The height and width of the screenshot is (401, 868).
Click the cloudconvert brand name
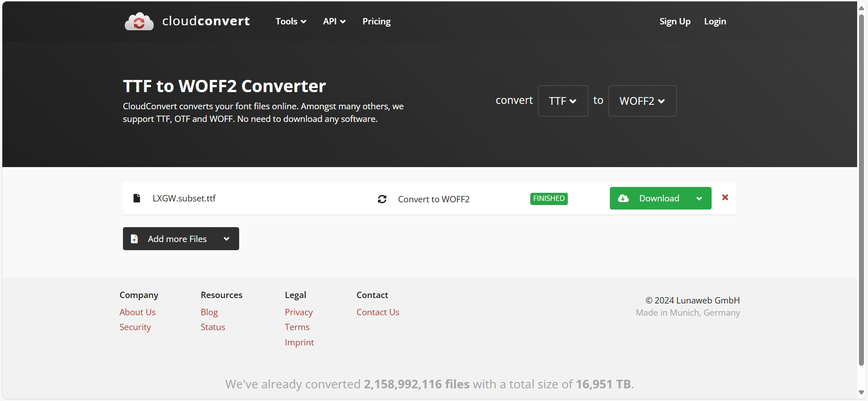coord(206,21)
